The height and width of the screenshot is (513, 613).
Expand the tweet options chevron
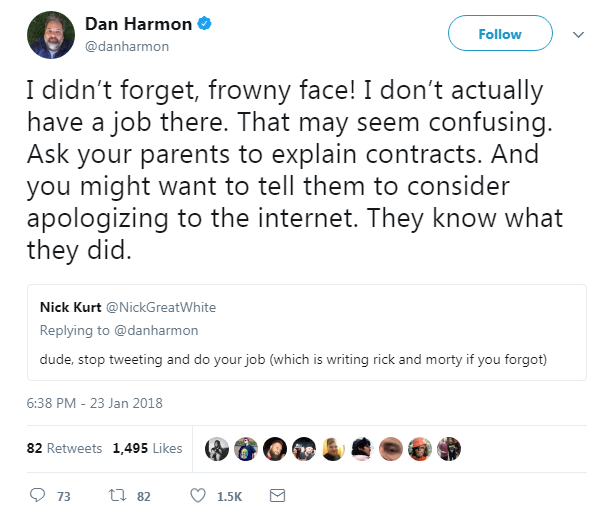[x=578, y=34]
